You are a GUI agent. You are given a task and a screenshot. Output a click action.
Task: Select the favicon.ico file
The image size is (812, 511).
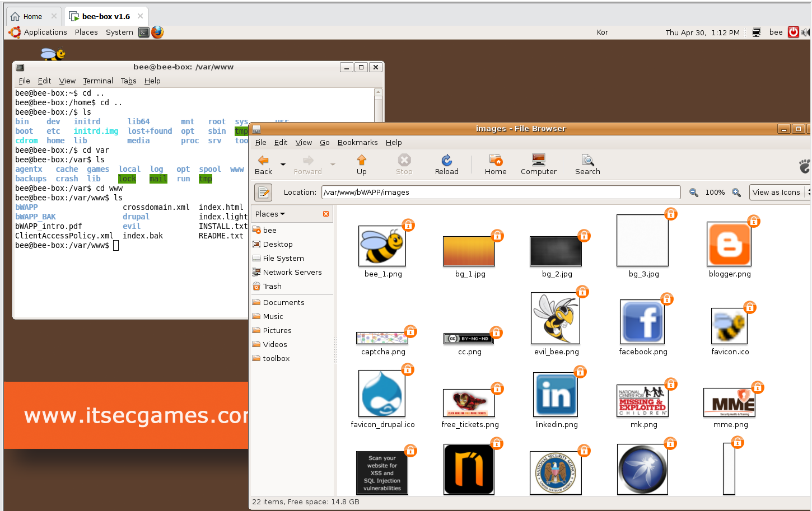point(729,326)
